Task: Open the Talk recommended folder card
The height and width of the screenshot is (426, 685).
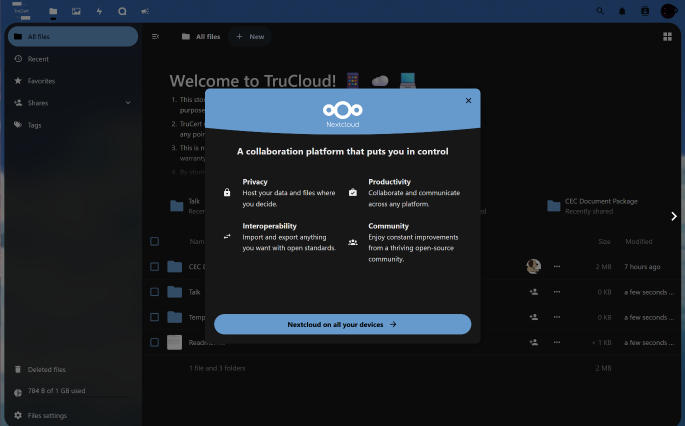Action: pyautogui.click(x=188, y=206)
